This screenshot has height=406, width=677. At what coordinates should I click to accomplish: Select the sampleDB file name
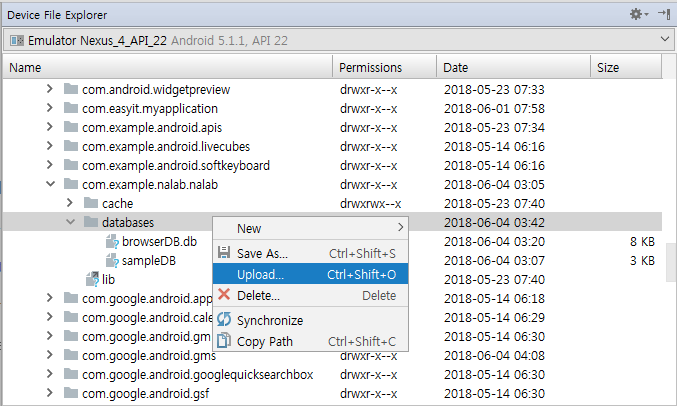pos(149,260)
